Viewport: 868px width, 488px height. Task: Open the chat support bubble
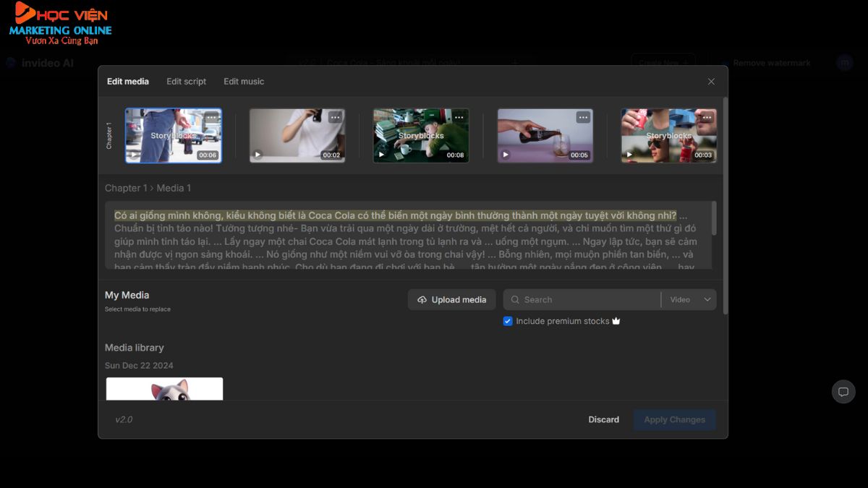pos(843,392)
